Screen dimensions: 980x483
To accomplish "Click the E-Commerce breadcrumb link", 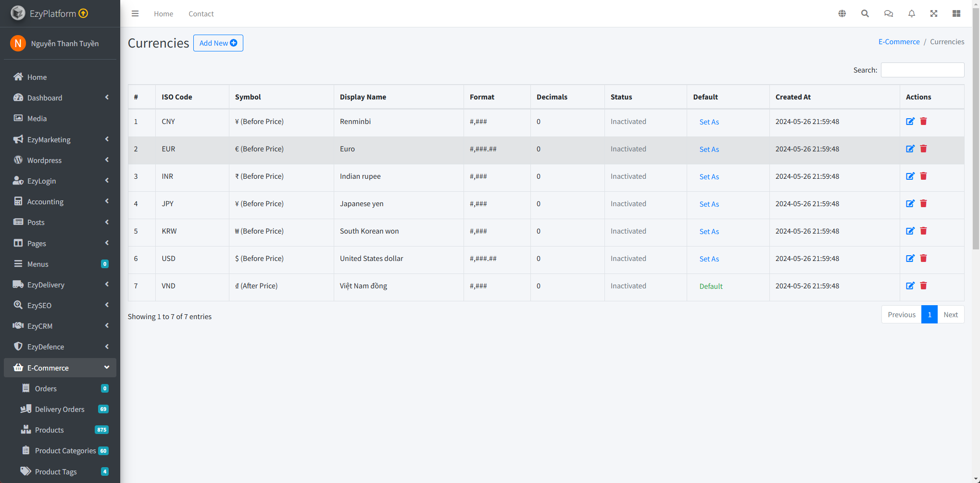I will (x=899, y=42).
